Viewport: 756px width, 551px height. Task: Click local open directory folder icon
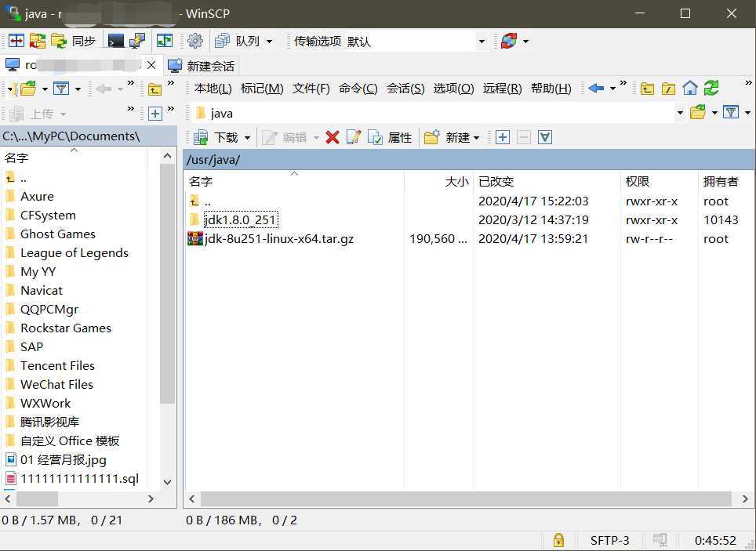click(28, 89)
